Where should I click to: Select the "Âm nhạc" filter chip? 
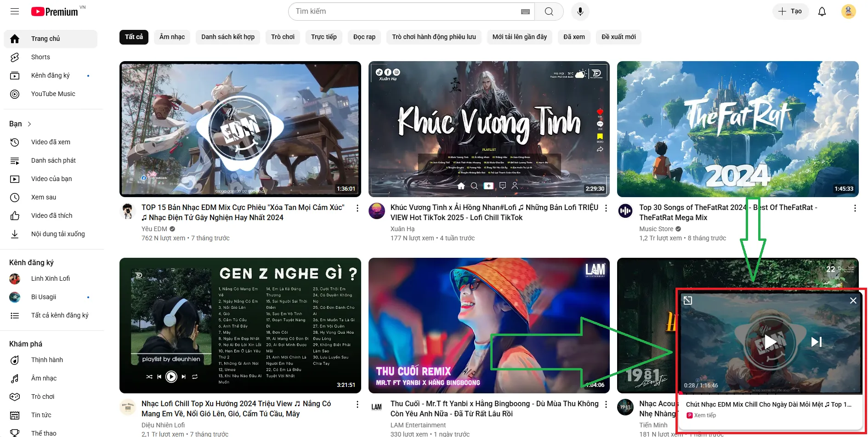pos(172,37)
